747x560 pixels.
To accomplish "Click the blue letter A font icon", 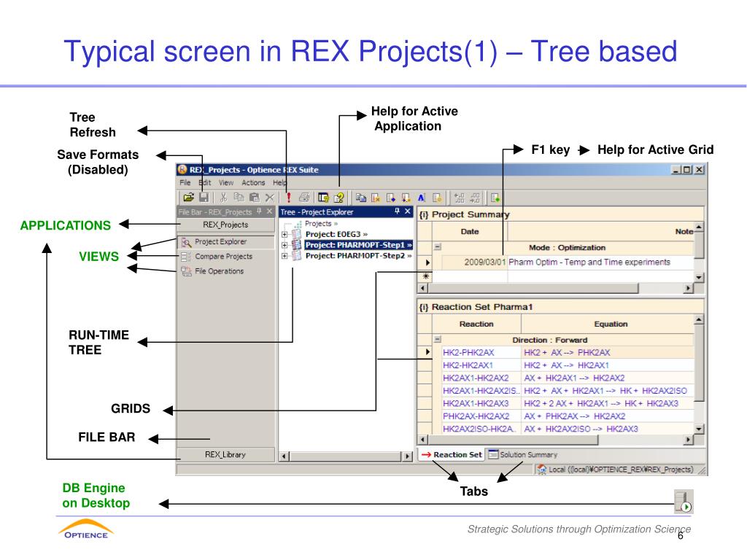I will 422,197.
